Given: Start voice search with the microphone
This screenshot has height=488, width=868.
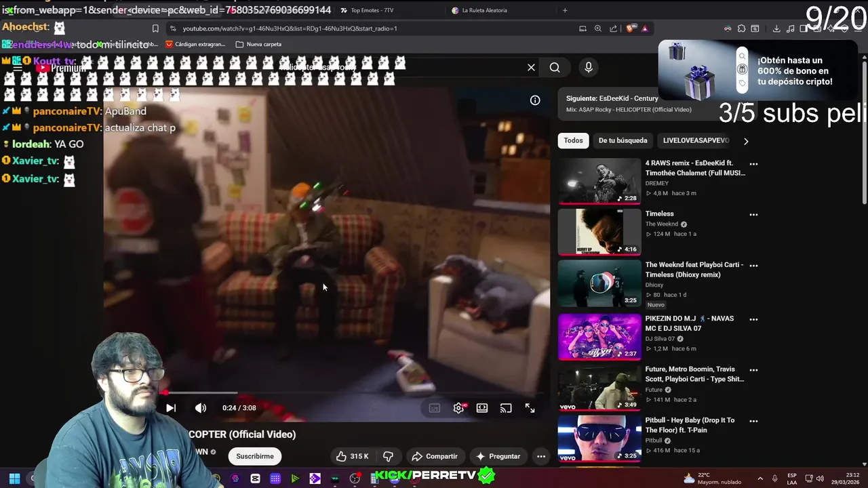Looking at the screenshot, I should 589,67.
